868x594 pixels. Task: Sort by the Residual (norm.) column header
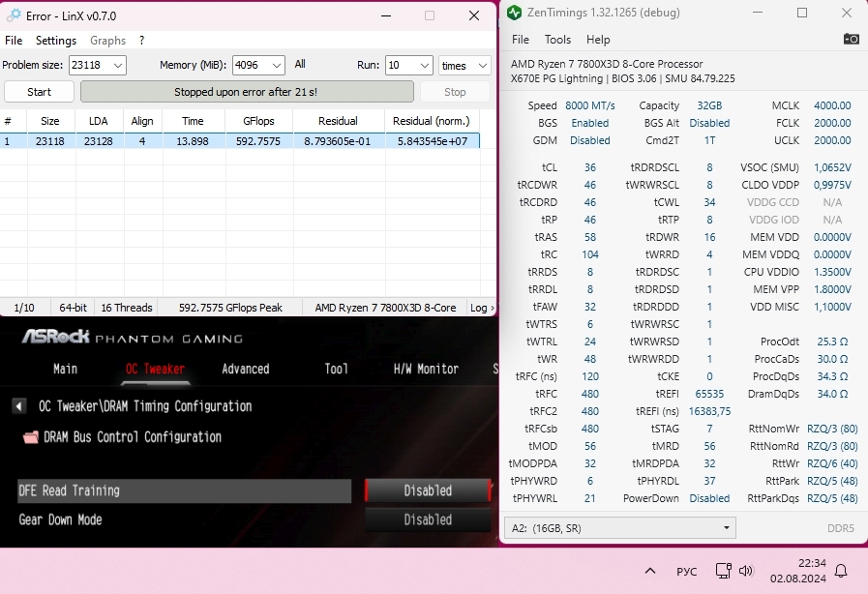pyautogui.click(x=432, y=121)
